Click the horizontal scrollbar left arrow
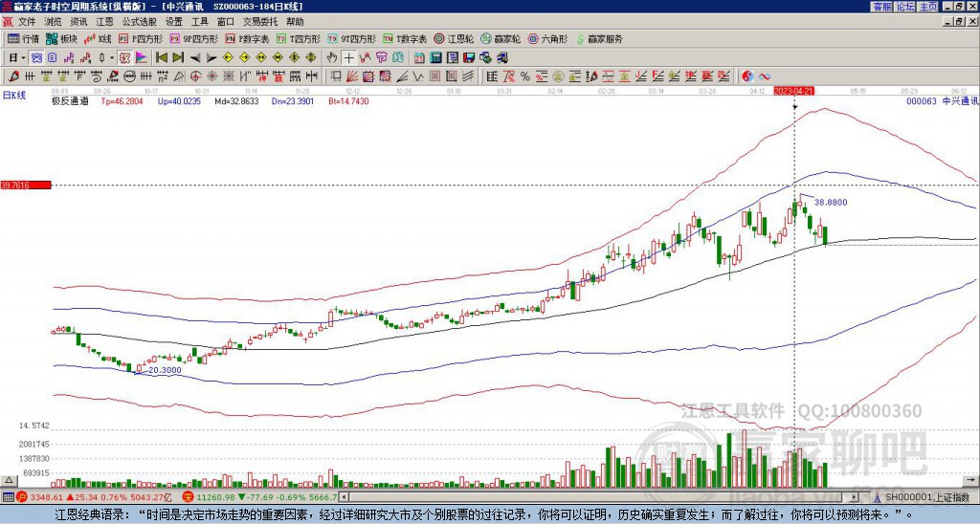The width and height of the screenshot is (980, 524). 345,497
